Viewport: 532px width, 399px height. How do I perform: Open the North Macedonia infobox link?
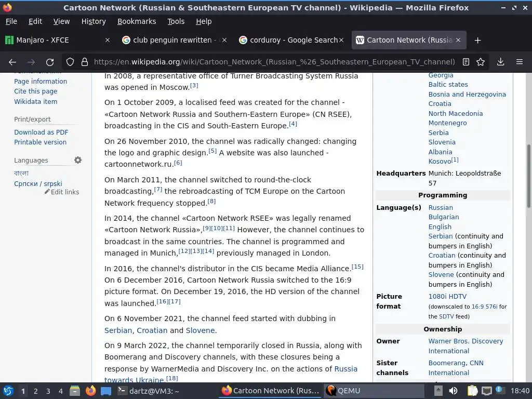[455, 114]
